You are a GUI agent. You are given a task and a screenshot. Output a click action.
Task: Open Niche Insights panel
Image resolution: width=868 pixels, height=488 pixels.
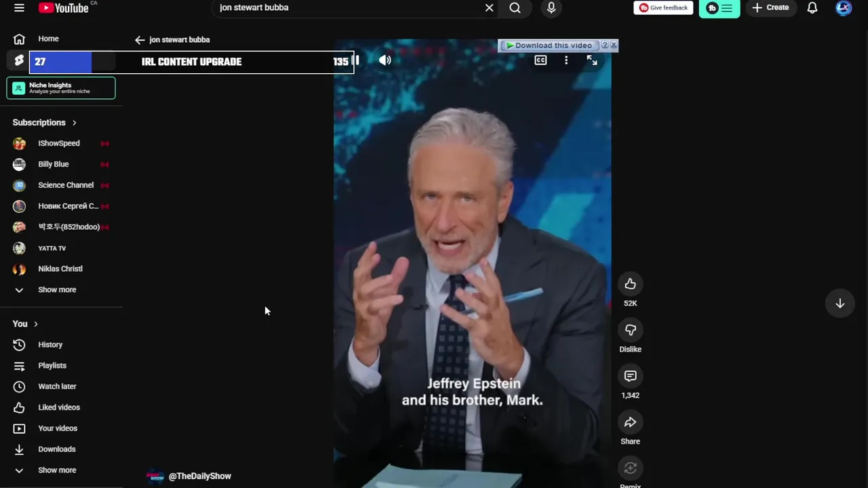coord(61,88)
